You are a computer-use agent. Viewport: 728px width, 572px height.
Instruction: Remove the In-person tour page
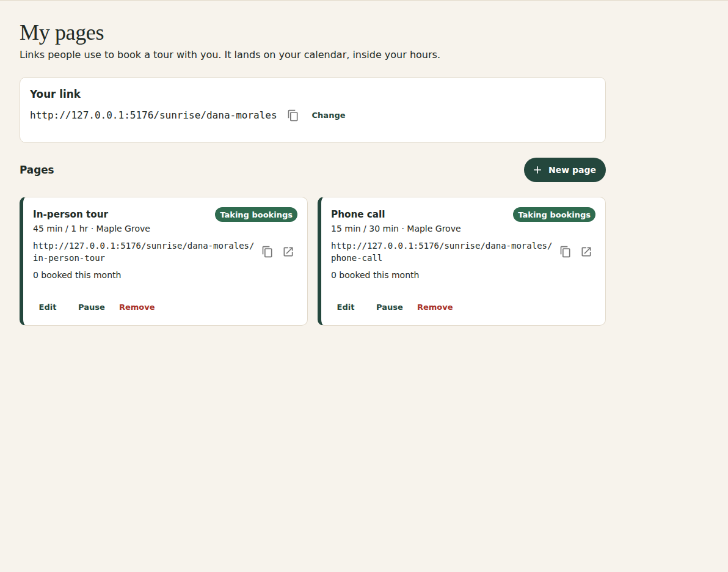[x=137, y=307]
